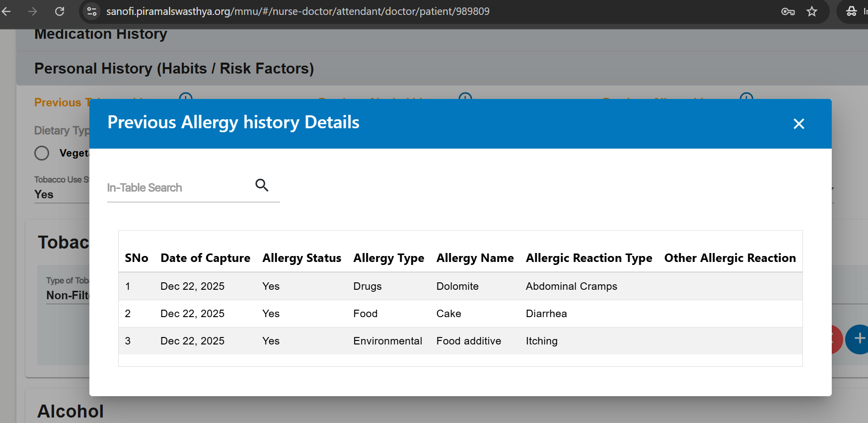
Task: Focus the In-Table Search field
Action: [x=179, y=188]
